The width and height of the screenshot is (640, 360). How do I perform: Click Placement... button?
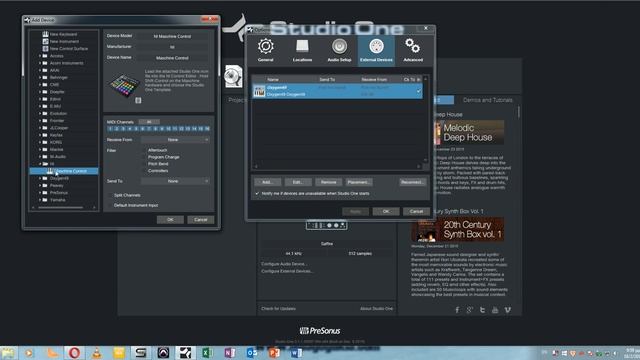[359, 182]
